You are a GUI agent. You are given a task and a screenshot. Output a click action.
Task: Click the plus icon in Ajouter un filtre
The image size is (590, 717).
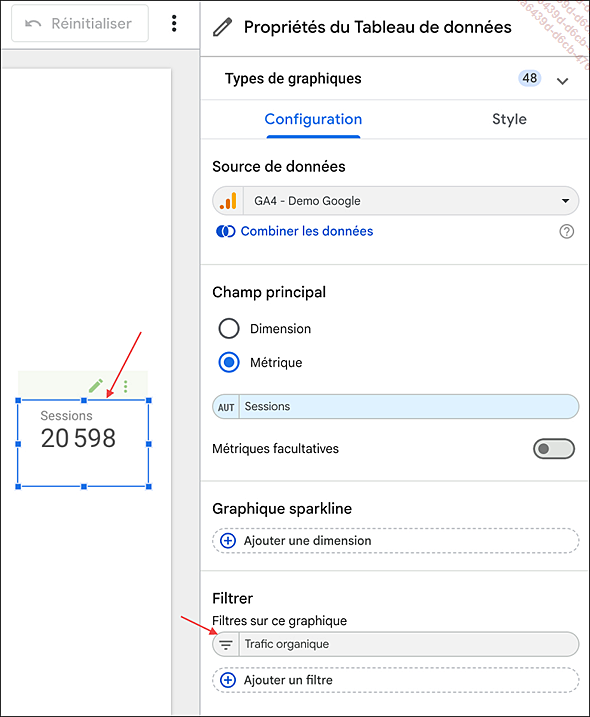228,680
